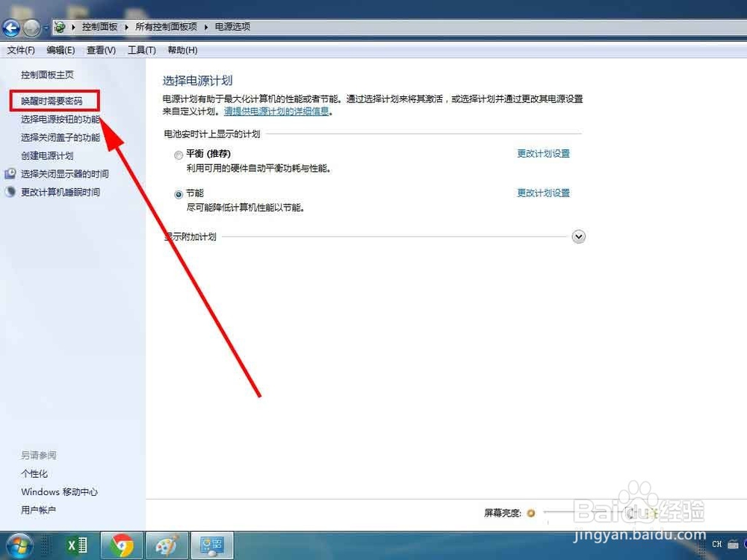Change plan settings for 节能 plan
The width and height of the screenshot is (747, 560).
[x=544, y=193]
